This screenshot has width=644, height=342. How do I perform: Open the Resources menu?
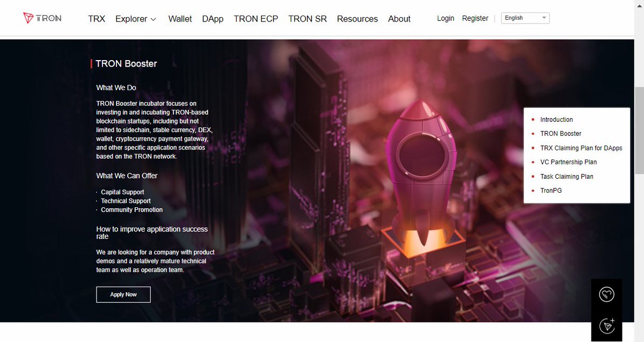[x=357, y=19]
